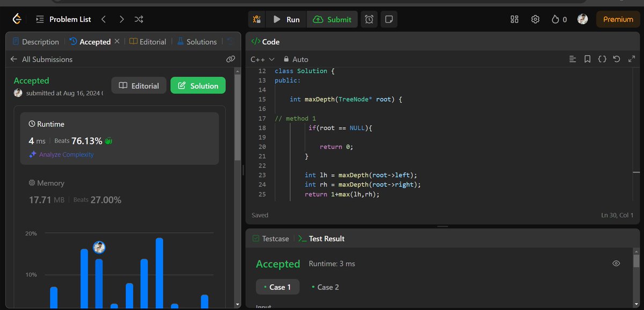The height and width of the screenshot is (310, 644).
Task: Click the Premium button
Action: pos(618,19)
